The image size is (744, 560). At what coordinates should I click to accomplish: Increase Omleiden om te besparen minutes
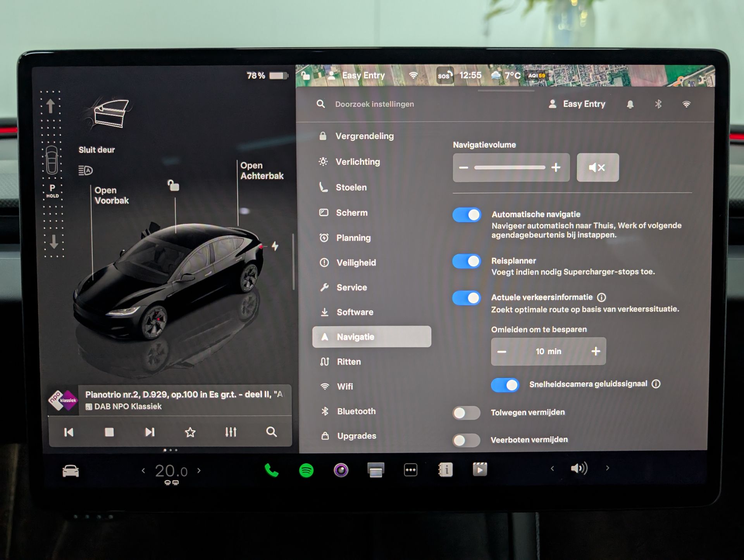click(x=596, y=351)
